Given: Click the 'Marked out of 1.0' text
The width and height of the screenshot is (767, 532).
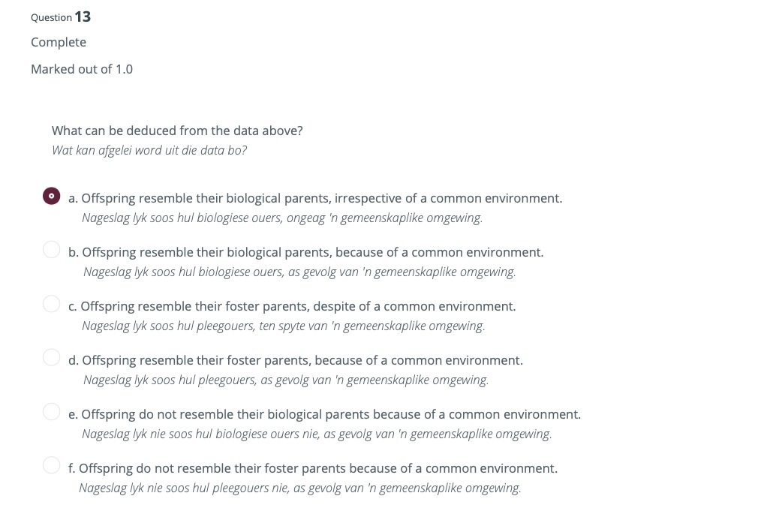Looking at the screenshot, I should (82, 69).
